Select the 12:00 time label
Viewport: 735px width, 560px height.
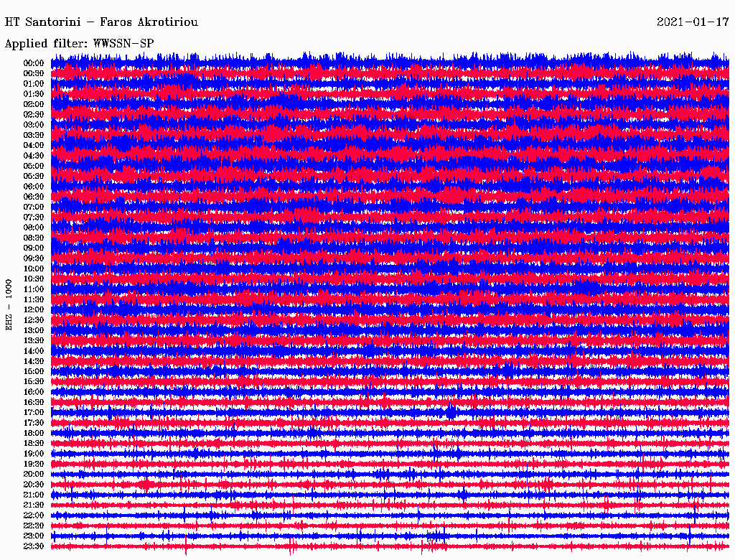coord(34,309)
